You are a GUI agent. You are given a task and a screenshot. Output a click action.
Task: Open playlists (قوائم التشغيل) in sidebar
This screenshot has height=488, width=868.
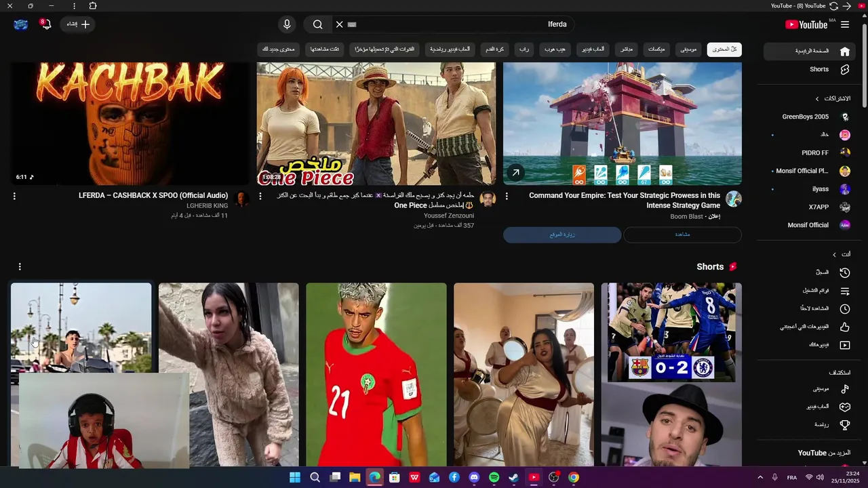[x=811, y=291]
